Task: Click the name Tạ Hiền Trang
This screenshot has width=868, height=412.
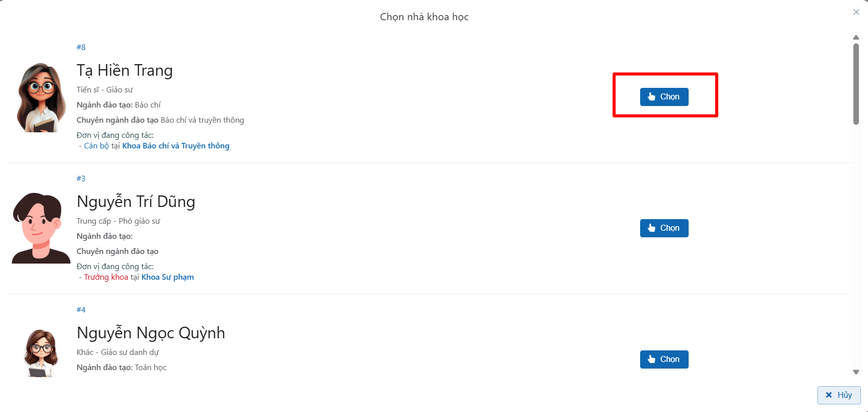Action: click(x=124, y=71)
